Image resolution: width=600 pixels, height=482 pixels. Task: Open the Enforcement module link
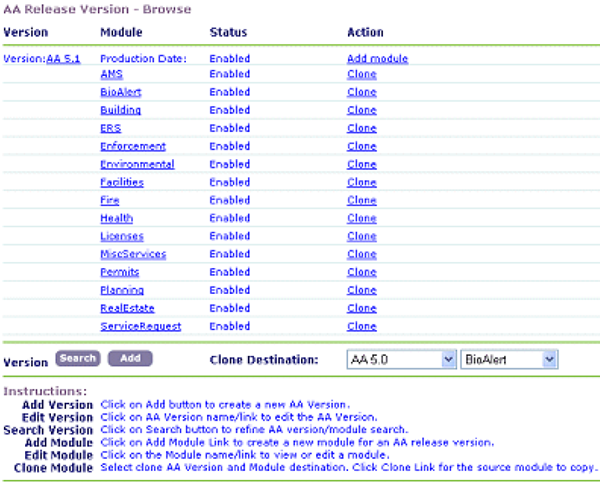[x=132, y=146]
